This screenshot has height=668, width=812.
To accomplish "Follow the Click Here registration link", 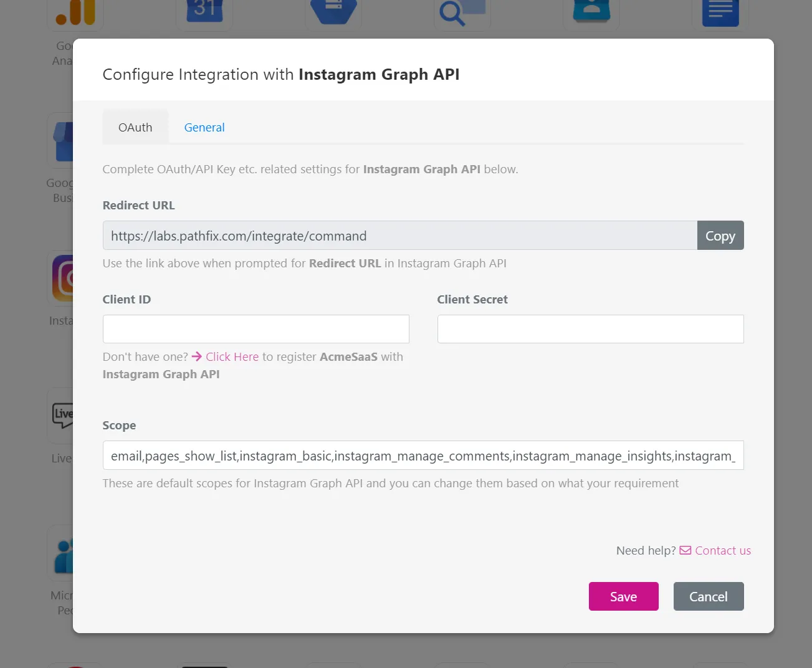I will click(x=232, y=356).
